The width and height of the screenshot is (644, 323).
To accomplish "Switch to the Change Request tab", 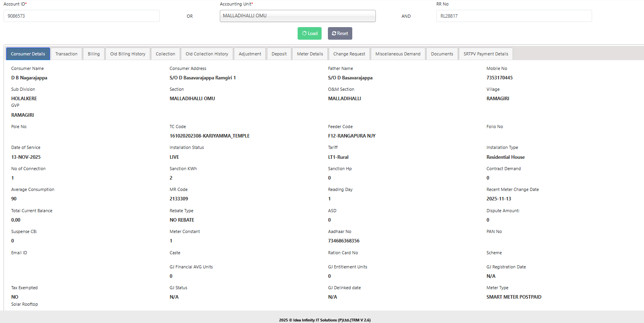I will pos(349,54).
